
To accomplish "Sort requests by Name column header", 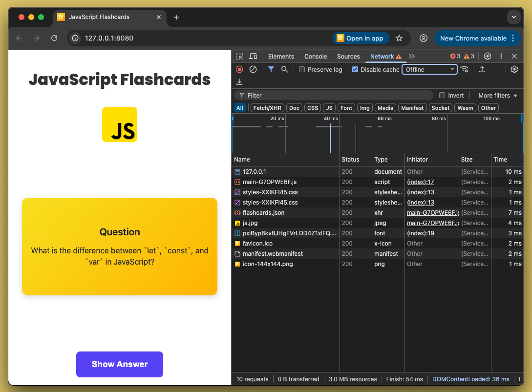I will click(x=286, y=159).
